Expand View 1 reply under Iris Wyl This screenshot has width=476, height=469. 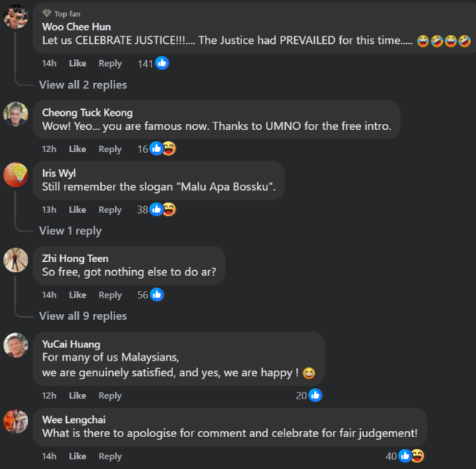click(x=70, y=231)
